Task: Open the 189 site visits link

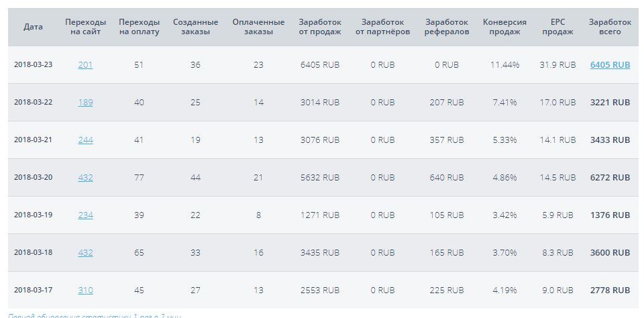Action: click(x=85, y=102)
